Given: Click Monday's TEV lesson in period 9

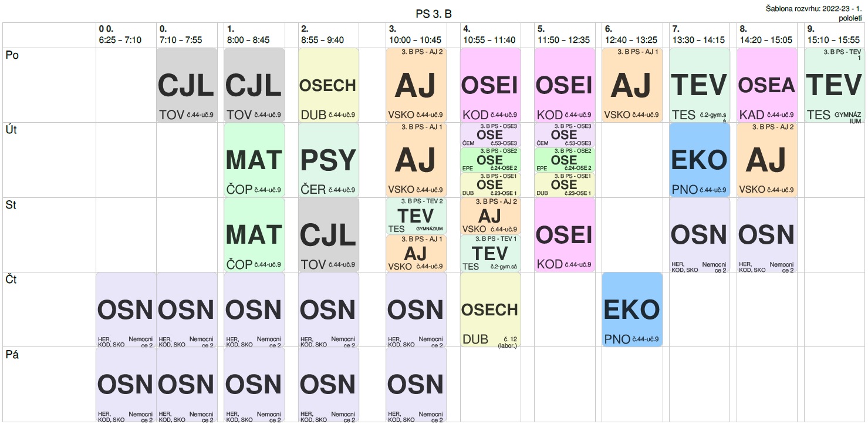Looking at the screenshot, I should (x=834, y=86).
